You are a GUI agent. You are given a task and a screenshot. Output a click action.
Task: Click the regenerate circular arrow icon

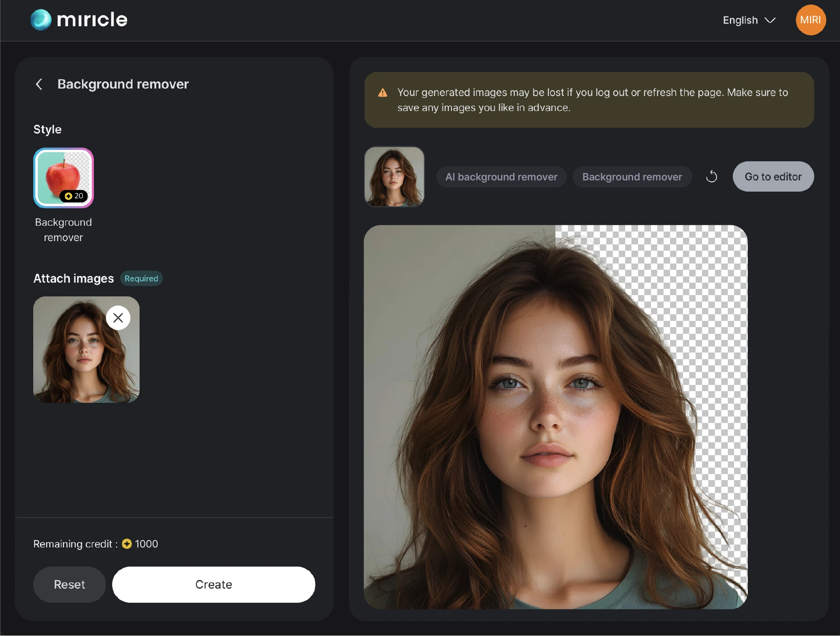click(711, 177)
